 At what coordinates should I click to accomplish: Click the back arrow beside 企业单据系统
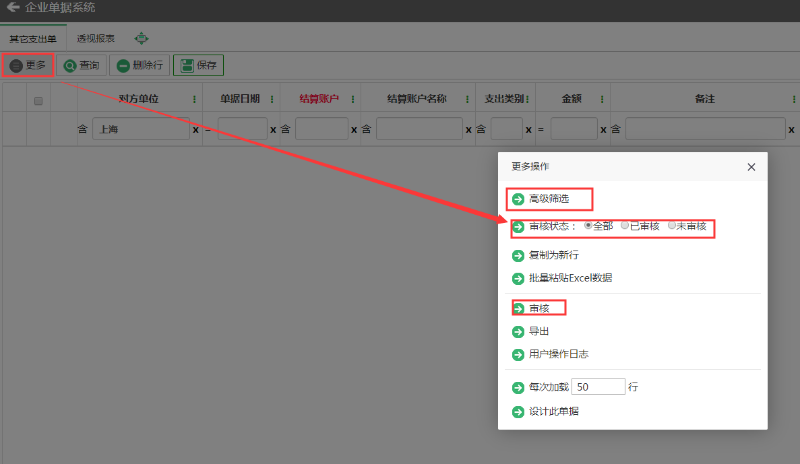[x=13, y=8]
